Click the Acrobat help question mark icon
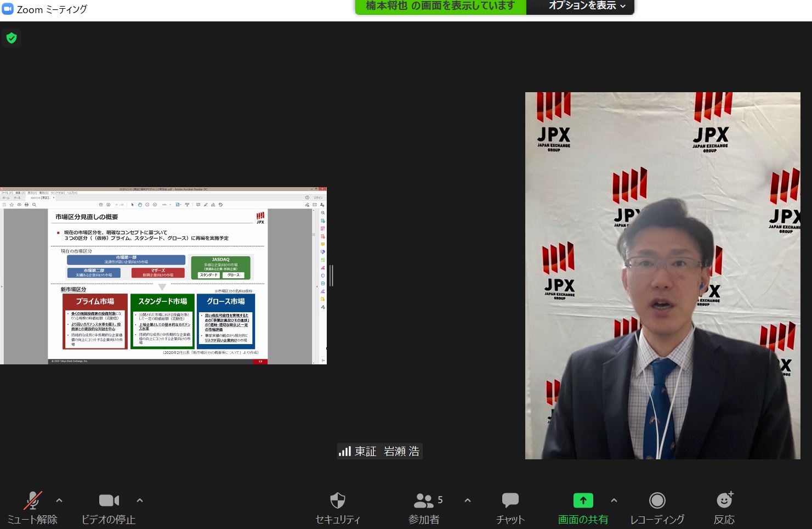Screen dimensions: 812x529 click(x=307, y=198)
